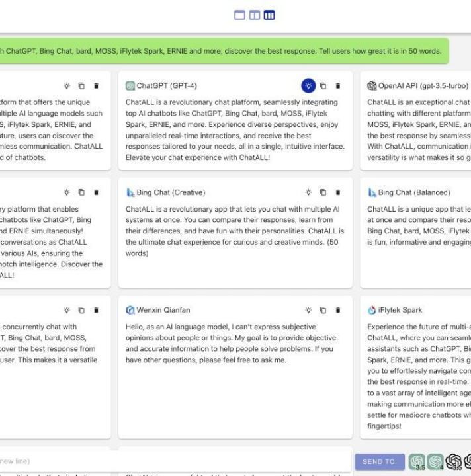Focus the message input field

click(x=175, y=461)
